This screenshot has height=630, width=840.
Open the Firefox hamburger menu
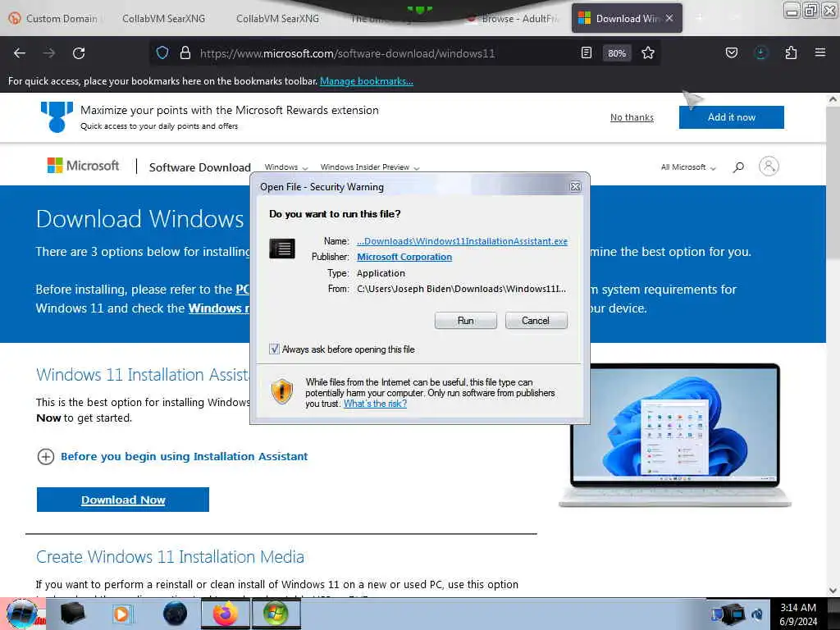click(x=819, y=52)
